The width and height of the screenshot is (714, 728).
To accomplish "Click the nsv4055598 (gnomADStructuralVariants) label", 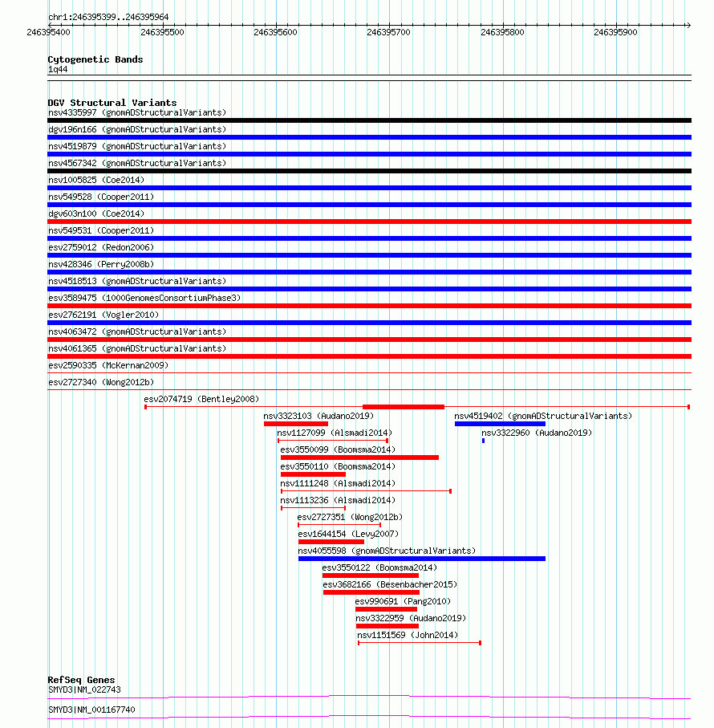I will point(387,551).
